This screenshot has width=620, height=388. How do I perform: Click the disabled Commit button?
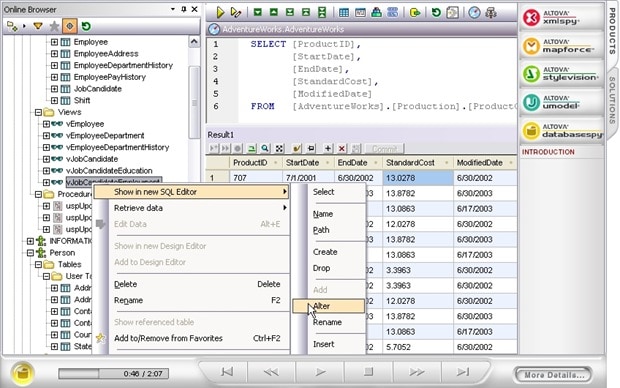(384, 149)
